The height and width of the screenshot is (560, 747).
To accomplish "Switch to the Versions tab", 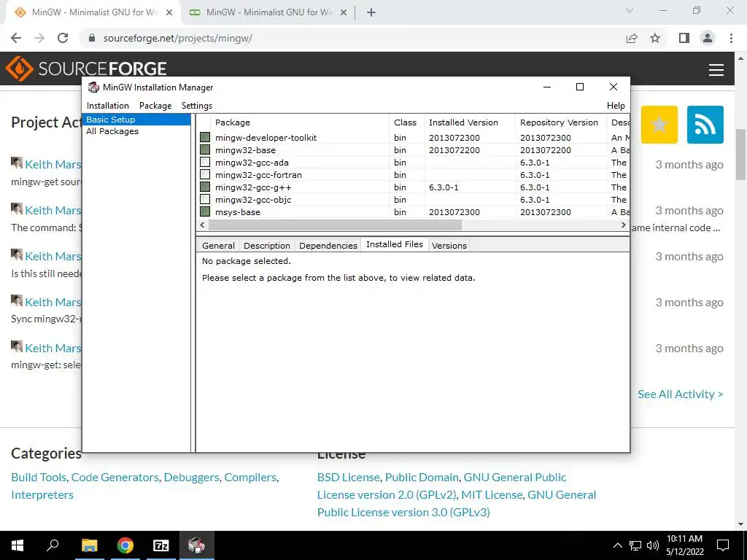I will tap(449, 246).
